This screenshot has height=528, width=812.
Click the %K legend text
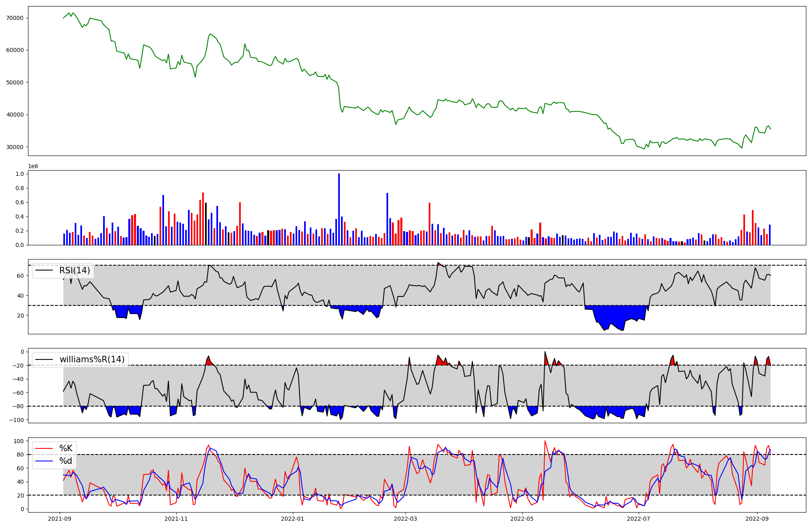(66, 448)
